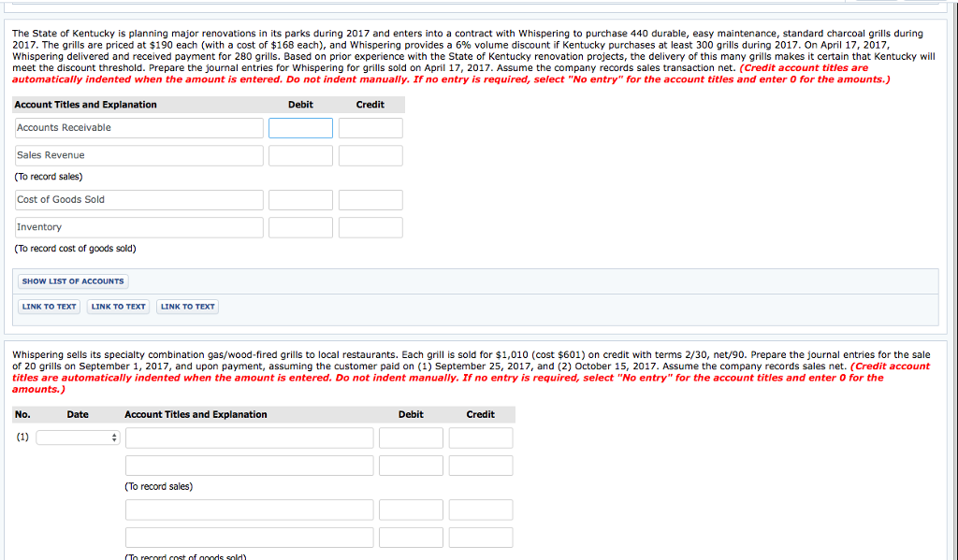Click the third Link to Text button

[x=187, y=307]
